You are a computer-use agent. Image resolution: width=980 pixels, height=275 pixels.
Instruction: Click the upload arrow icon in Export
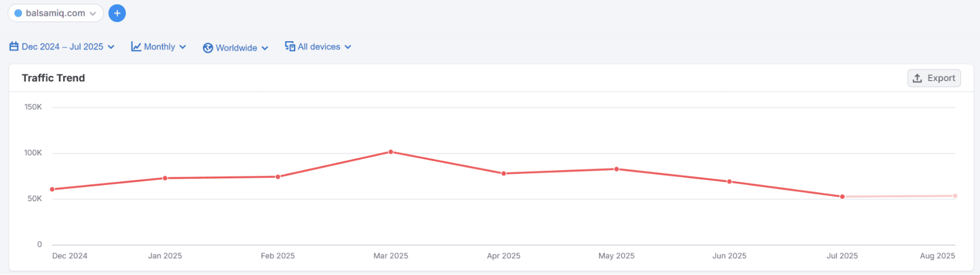[x=917, y=78]
